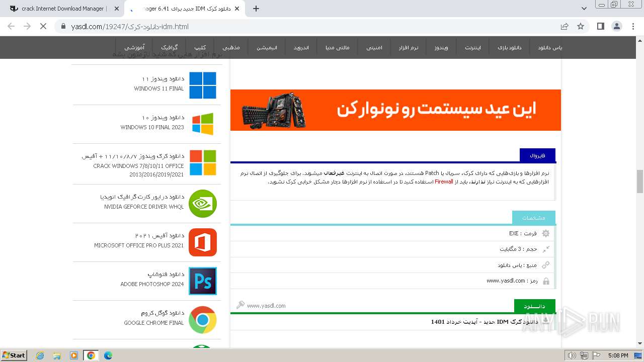Click the scrollbar down arrow
Image resolution: width=644 pixels, height=362 pixels.
tap(640, 344)
